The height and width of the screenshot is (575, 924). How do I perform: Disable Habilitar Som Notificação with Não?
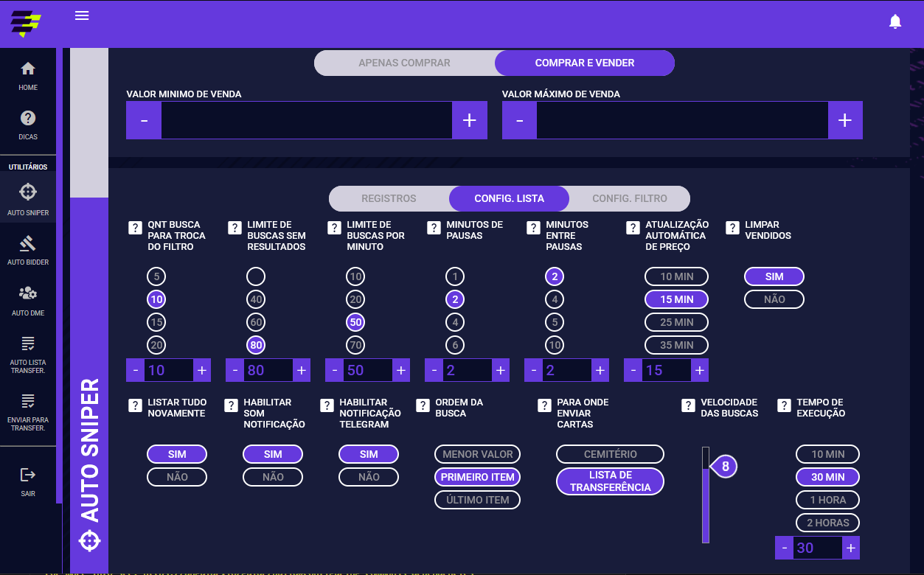pyautogui.click(x=273, y=477)
